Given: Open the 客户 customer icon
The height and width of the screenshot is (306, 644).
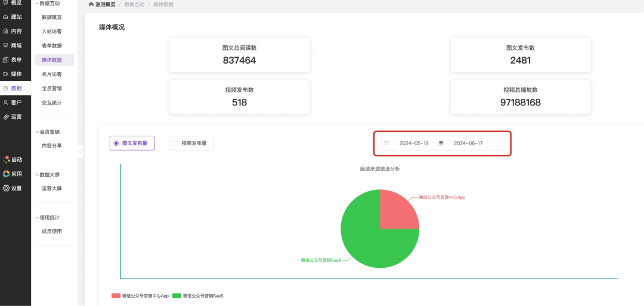Looking at the screenshot, I should click(6, 102).
